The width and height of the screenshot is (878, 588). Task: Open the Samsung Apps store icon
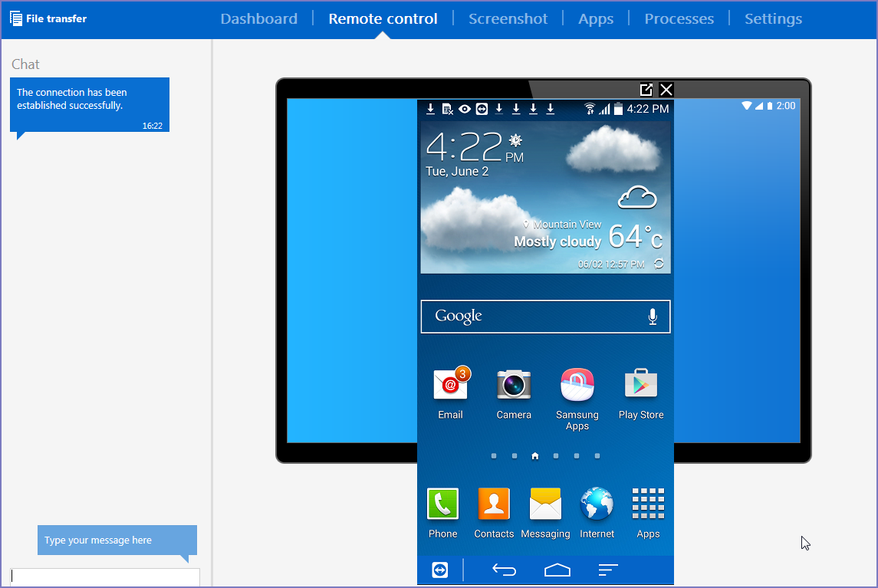pos(577,386)
